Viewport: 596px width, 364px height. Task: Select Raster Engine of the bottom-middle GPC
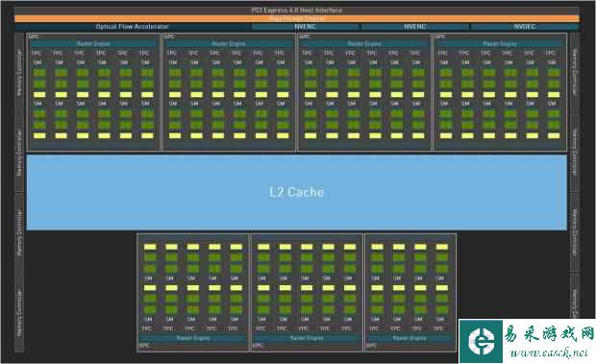[307, 337]
